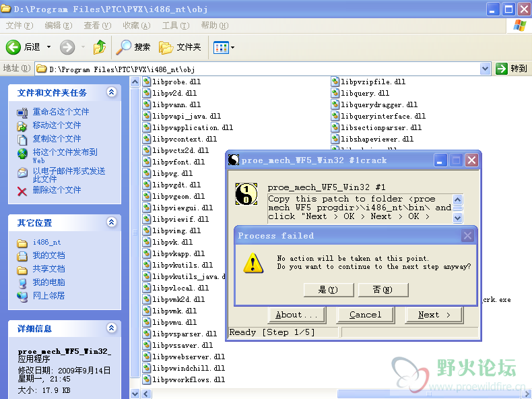The image size is (532, 399).
Task: Click the yin-yang crack logo icon
Action: click(x=246, y=194)
